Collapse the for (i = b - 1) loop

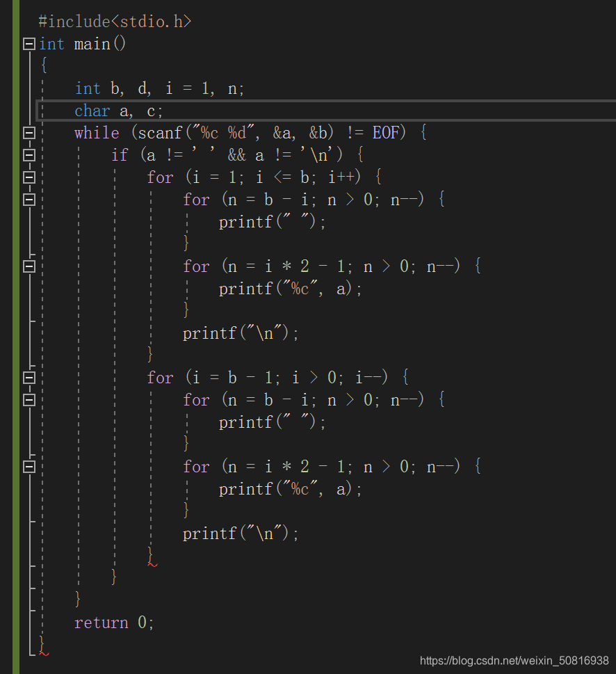[29, 378]
